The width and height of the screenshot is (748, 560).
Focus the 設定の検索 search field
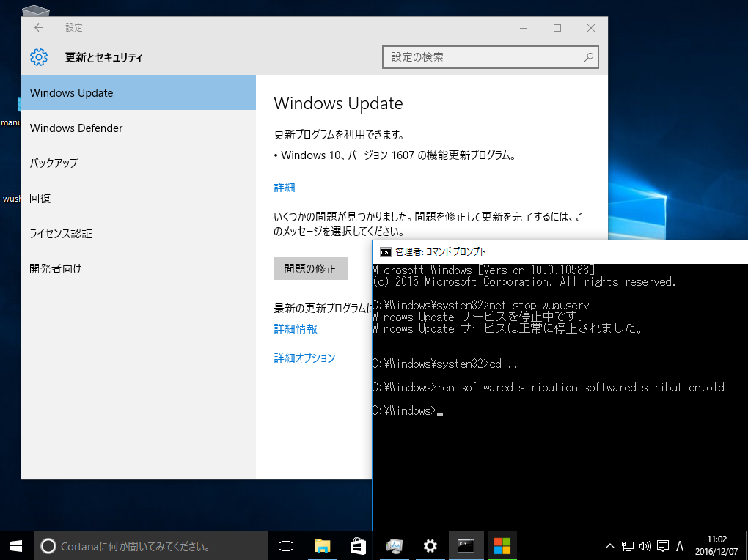(x=490, y=57)
